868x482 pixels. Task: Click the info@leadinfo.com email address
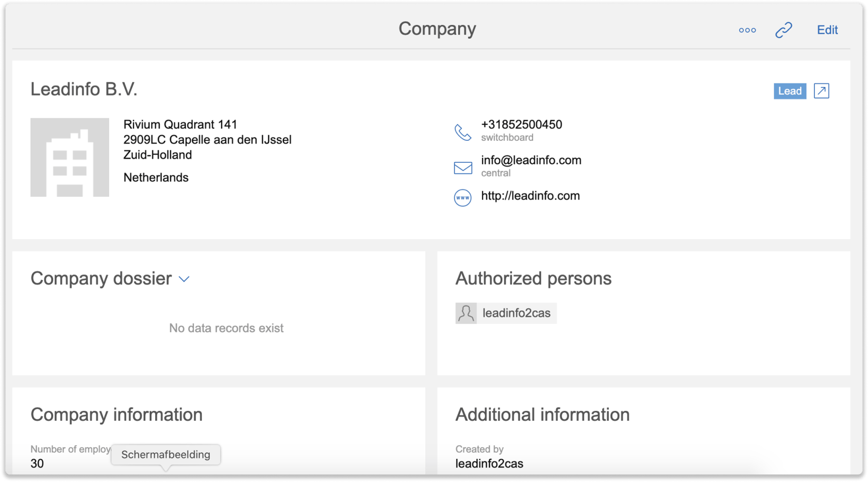(x=530, y=160)
